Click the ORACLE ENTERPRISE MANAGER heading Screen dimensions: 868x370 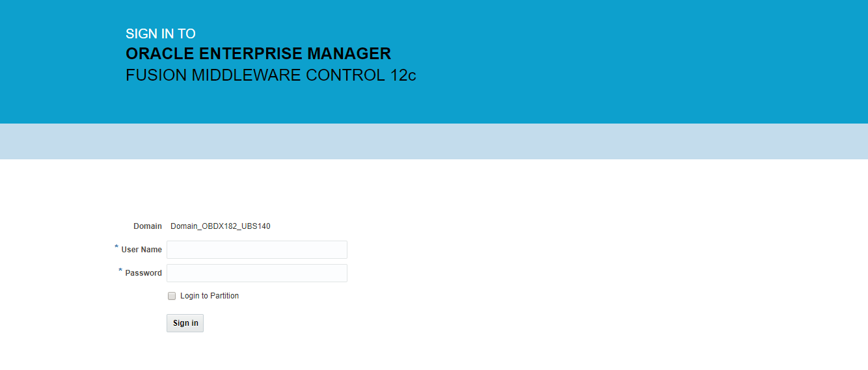[x=258, y=53]
